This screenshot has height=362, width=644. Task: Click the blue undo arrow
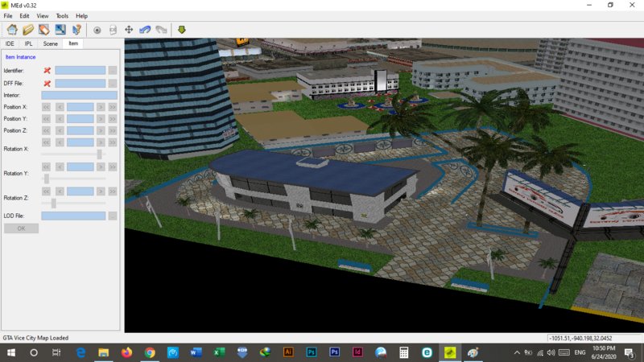pos(145,30)
